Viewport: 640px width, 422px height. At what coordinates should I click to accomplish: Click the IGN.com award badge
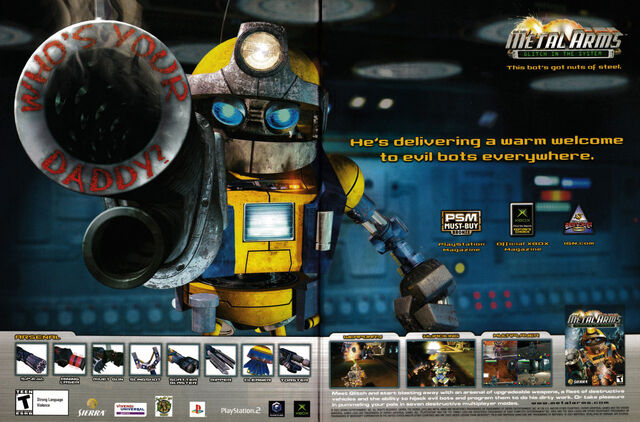click(x=579, y=219)
